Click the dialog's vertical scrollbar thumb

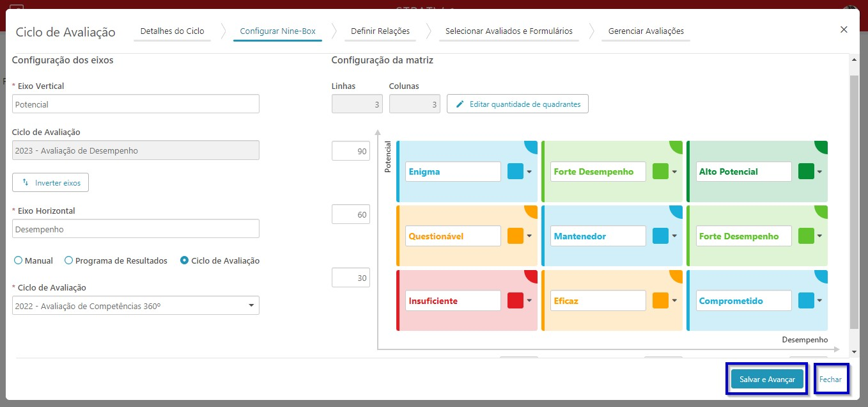pos(855,202)
